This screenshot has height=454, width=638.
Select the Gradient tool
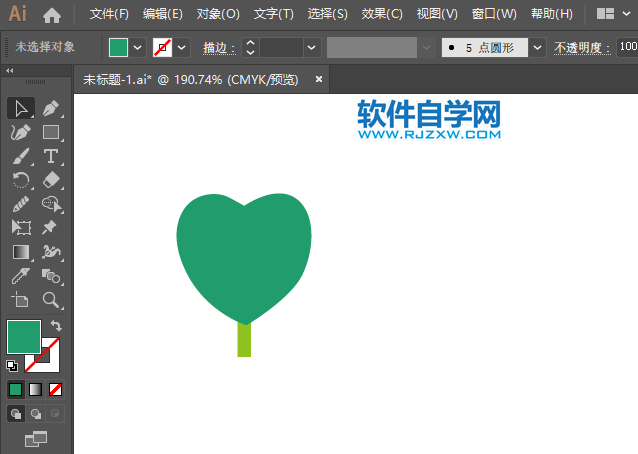[x=21, y=252]
